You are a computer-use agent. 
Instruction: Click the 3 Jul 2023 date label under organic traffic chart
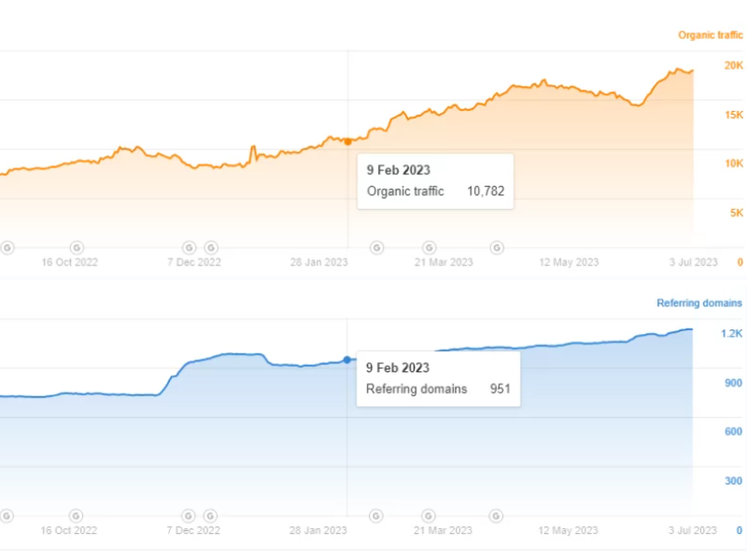691,262
